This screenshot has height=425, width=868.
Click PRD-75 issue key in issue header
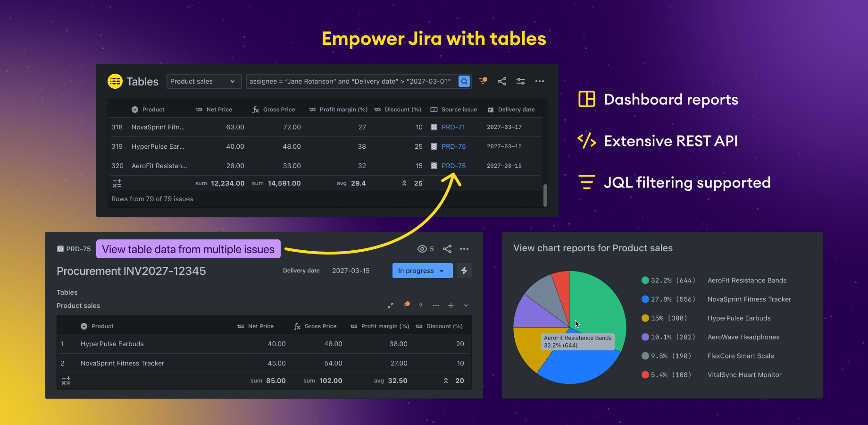click(78, 249)
